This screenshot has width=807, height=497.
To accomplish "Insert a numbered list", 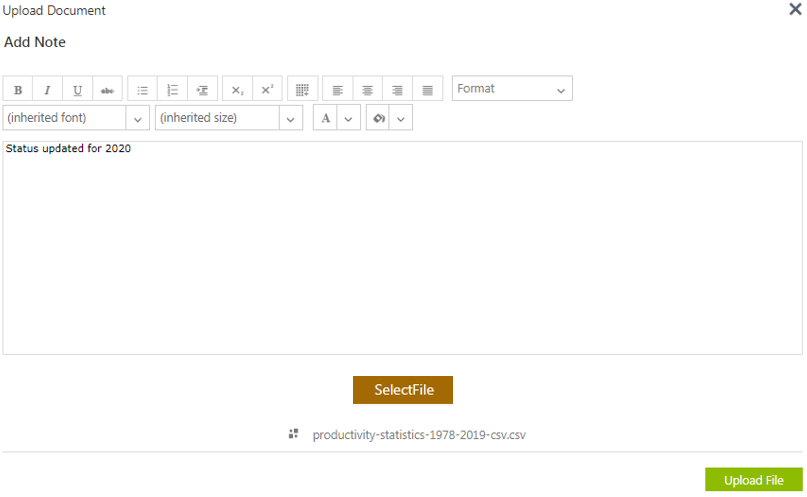I will [172, 89].
